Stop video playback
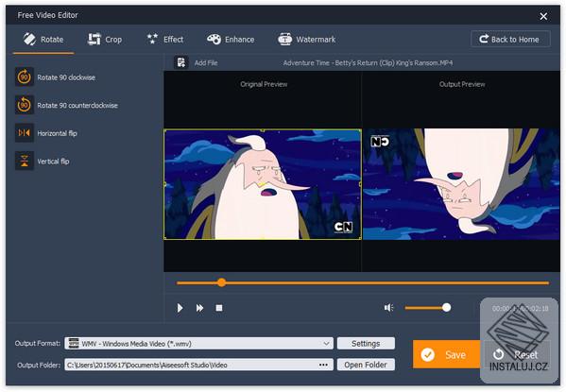 point(219,308)
